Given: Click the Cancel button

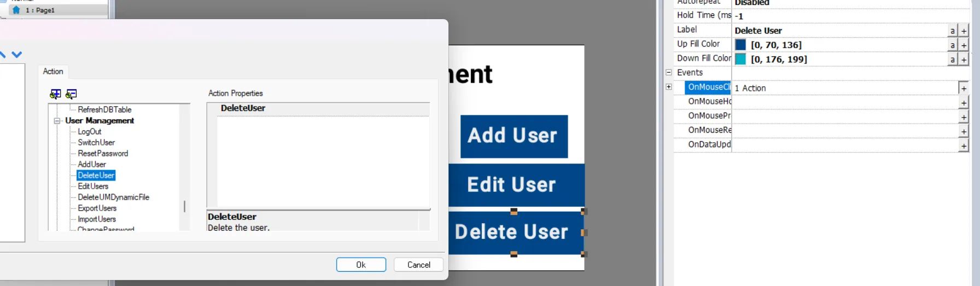Looking at the screenshot, I should coord(418,265).
